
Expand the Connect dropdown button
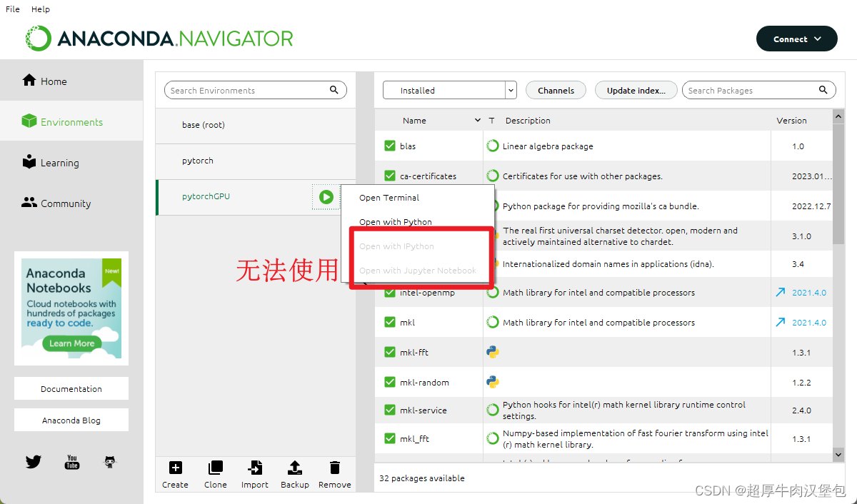[796, 39]
